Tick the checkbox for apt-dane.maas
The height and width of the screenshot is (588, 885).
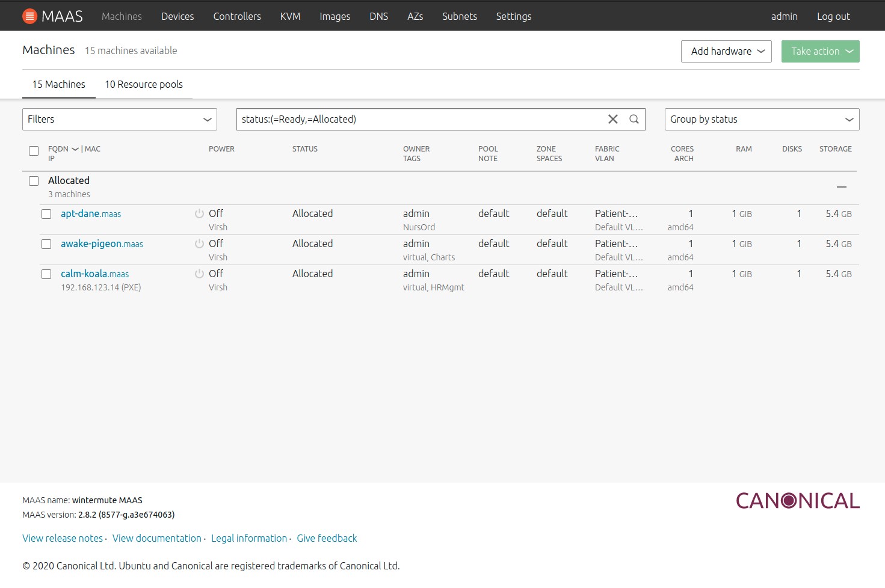pos(46,214)
